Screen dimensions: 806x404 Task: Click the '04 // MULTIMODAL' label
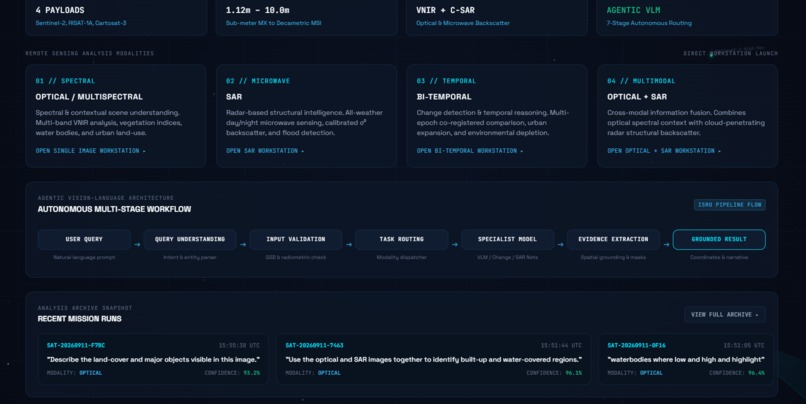click(x=641, y=81)
